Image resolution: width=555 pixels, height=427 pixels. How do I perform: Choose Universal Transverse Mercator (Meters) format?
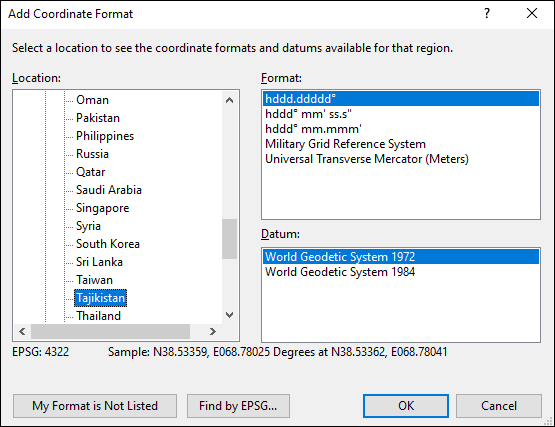(401, 159)
